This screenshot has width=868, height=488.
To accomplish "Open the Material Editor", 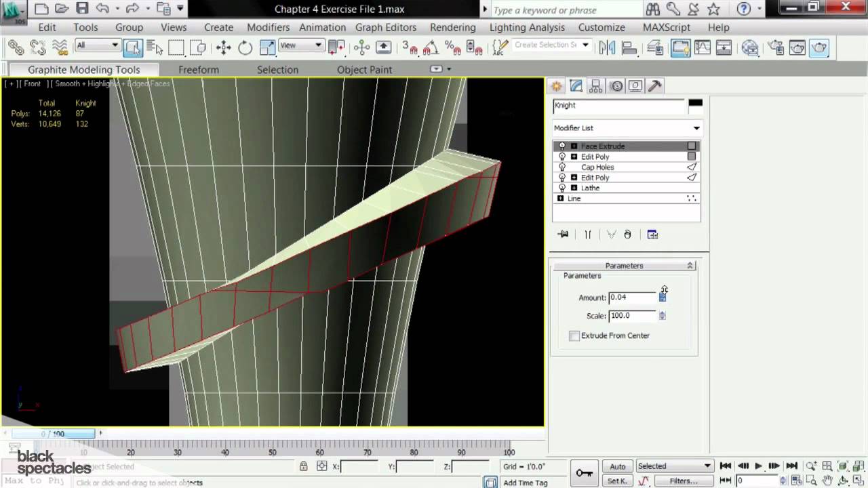I will point(749,47).
